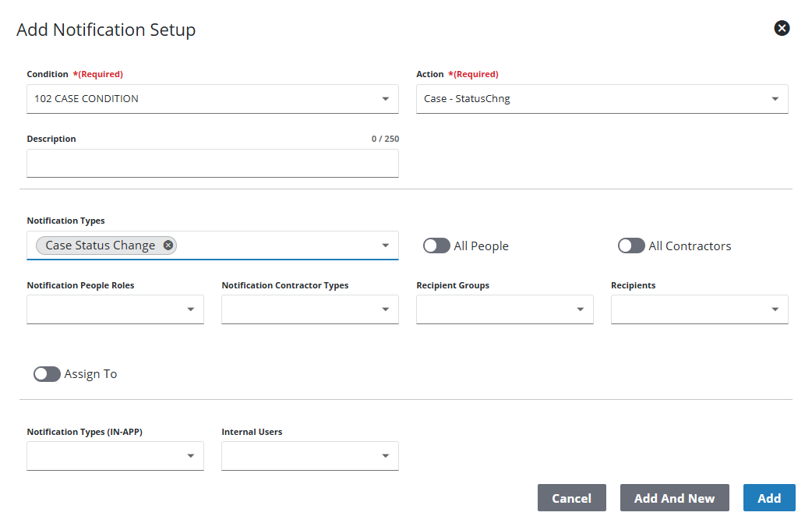
Task: Click the blue Add button
Action: (x=768, y=498)
